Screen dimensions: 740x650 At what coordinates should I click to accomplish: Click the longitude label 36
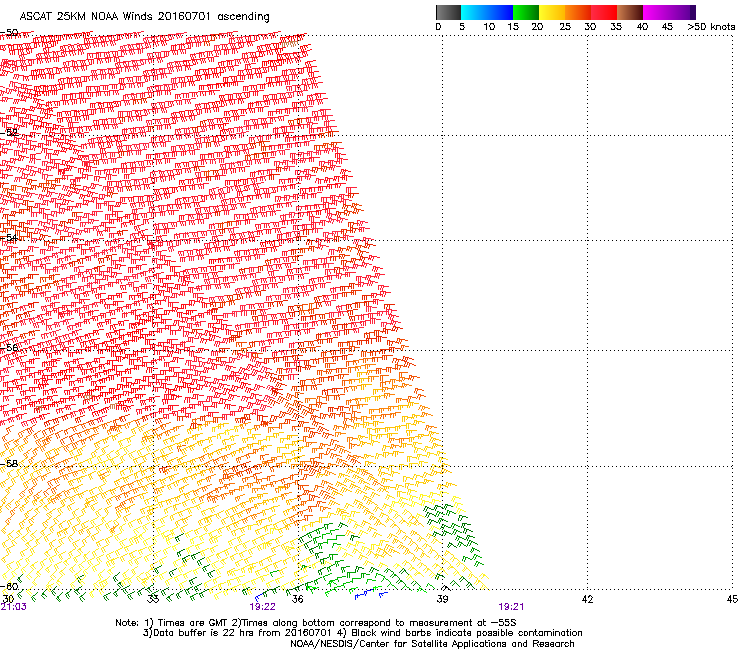[x=298, y=599]
